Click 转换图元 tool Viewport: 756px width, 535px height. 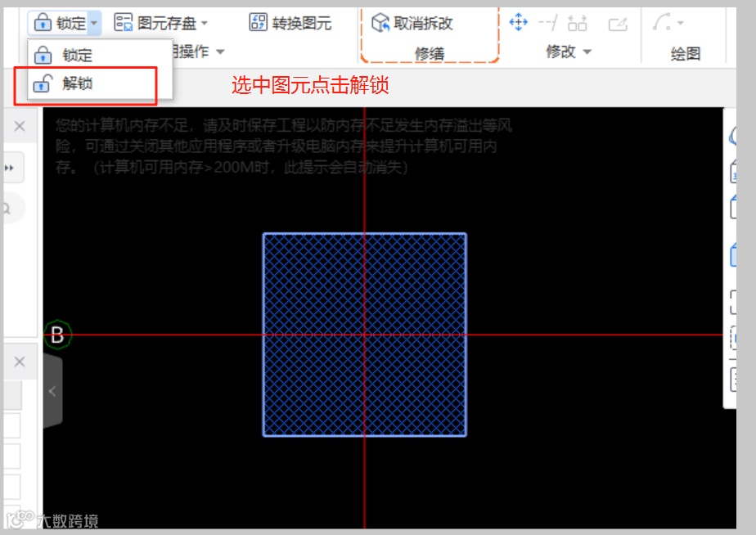coord(290,23)
